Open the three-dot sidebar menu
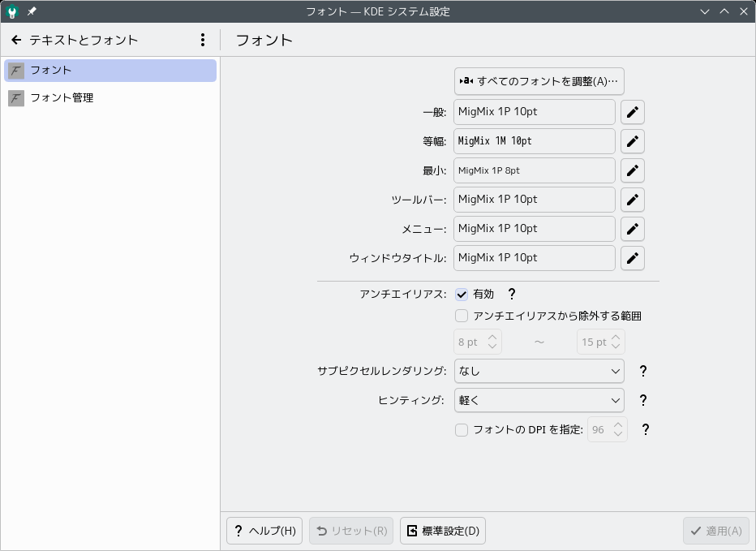 [203, 40]
